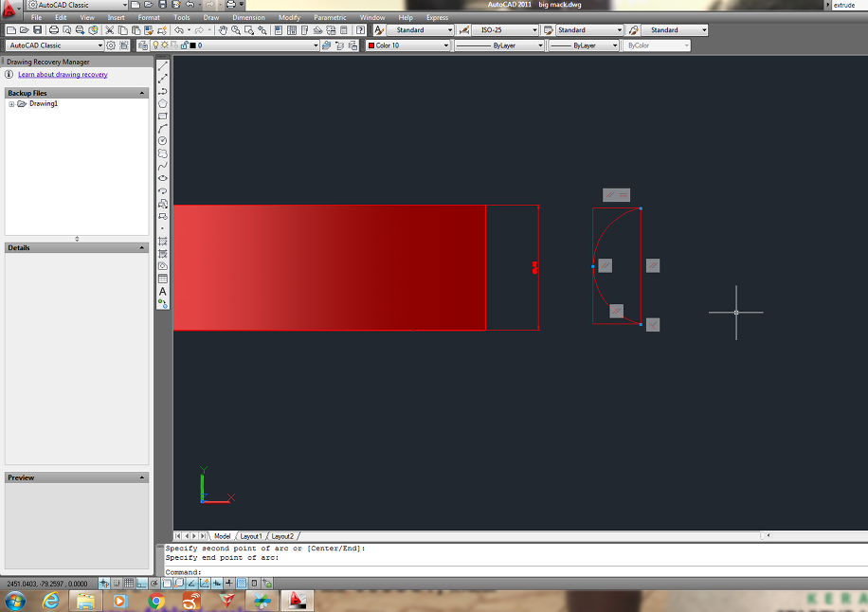Click the Plot (print) icon
The image size is (868, 612).
54,30
